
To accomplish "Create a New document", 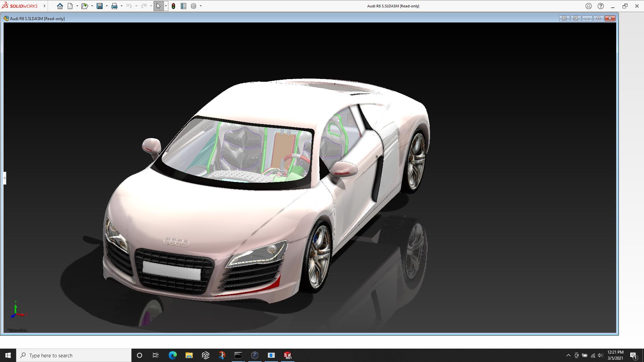I will coord(70,6).
